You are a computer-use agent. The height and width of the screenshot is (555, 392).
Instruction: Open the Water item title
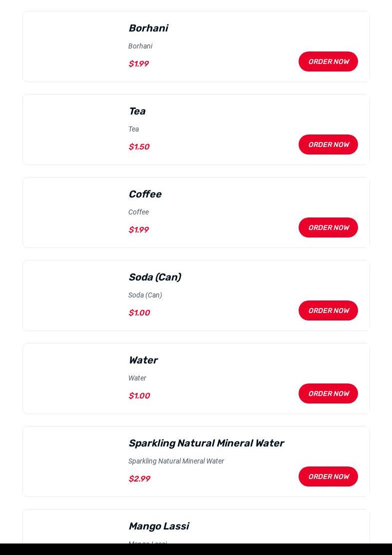(143, 360)
